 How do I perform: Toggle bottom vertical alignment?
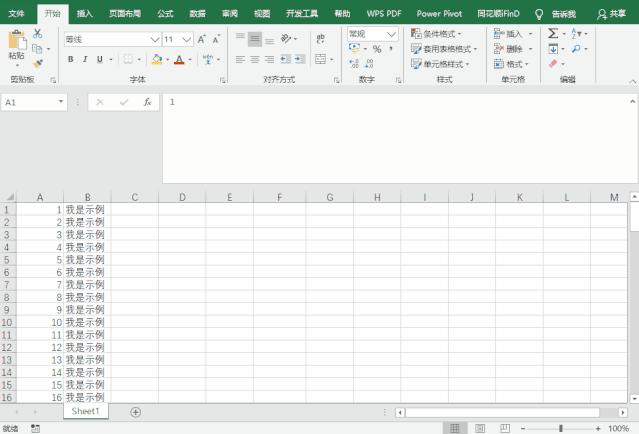[269, 39]
